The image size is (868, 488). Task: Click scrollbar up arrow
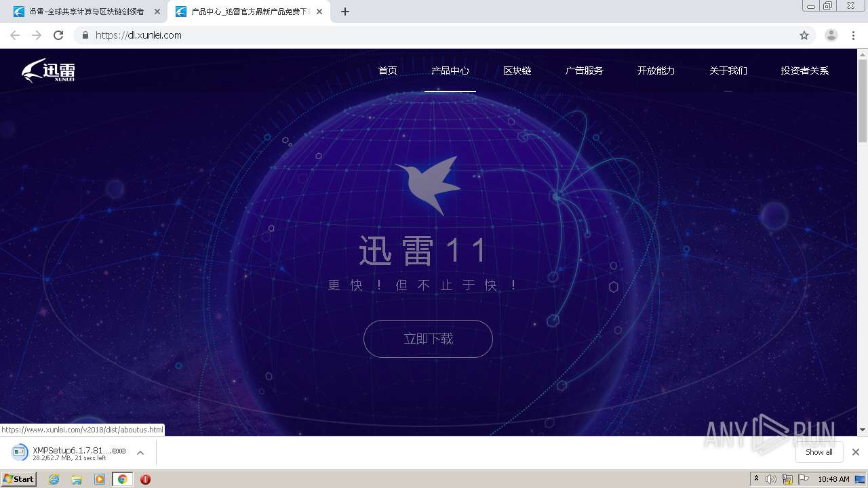(863, 54)
